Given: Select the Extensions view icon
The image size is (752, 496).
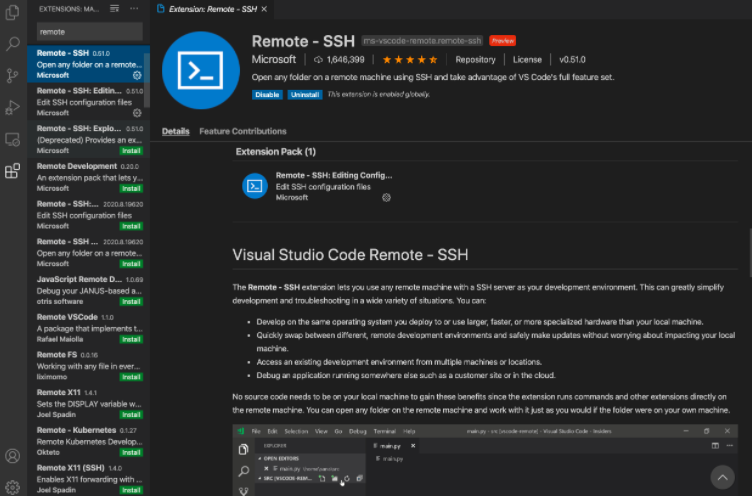Looking at the screenshot, I should point(12,171).
